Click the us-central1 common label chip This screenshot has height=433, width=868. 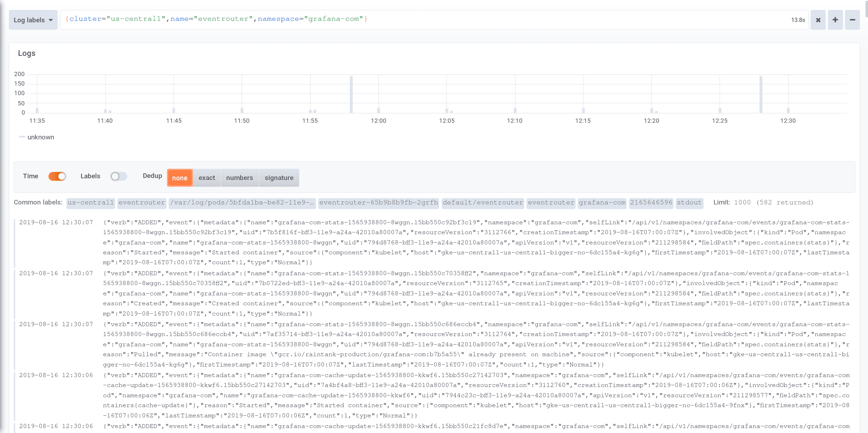pos(91,203)
